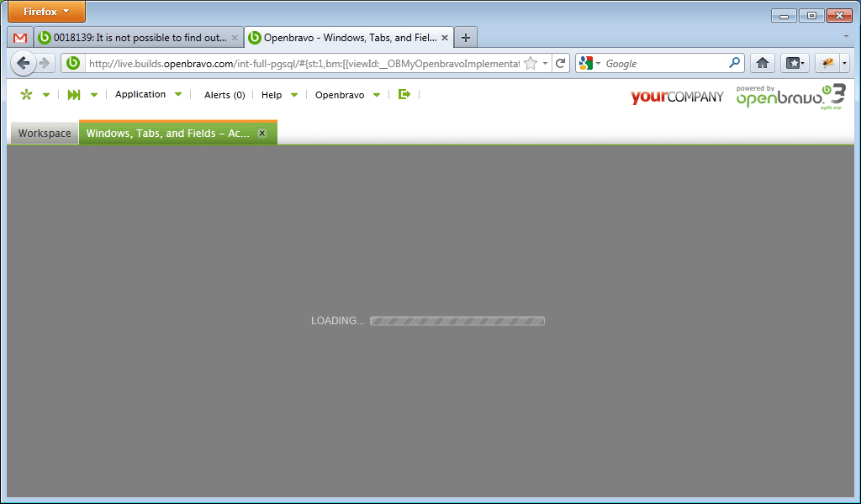Reload the page with the refresh icon
861x504 pixels.
[x=561, y=63]
